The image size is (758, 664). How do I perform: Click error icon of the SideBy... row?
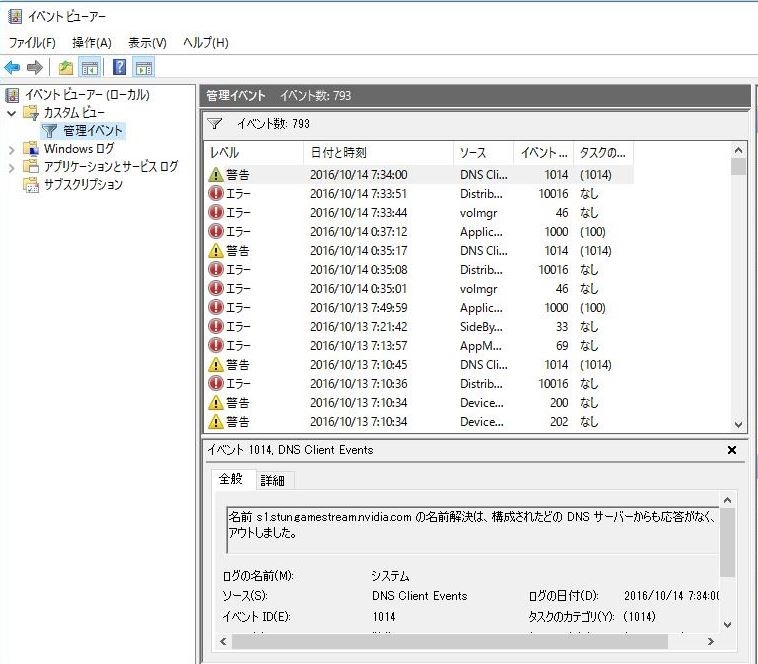pyautogui.click(x=216, y=326)
